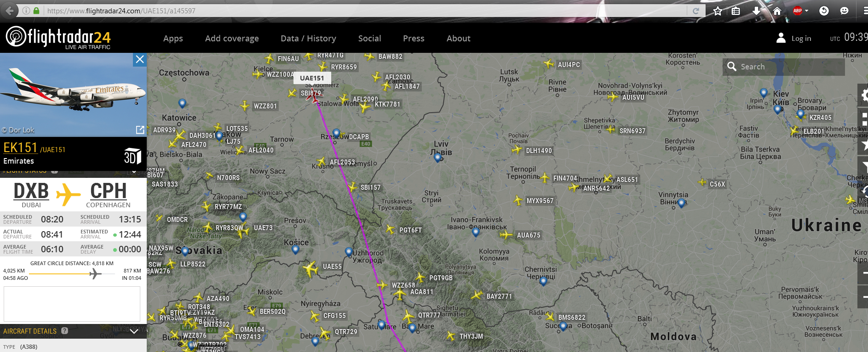Click the CFG155 flight label
The width and height of the screenshot is (868, 352).
334,316
